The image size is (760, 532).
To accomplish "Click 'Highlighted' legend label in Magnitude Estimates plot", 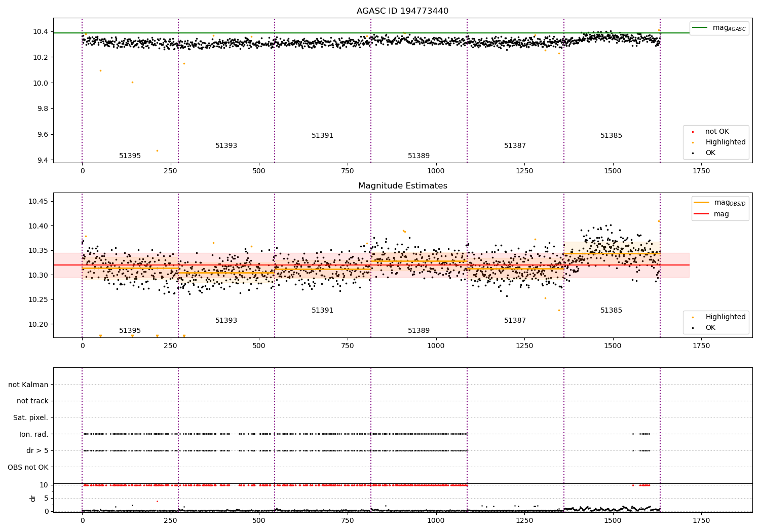I will pyautogui.click(x=726, y=317).
